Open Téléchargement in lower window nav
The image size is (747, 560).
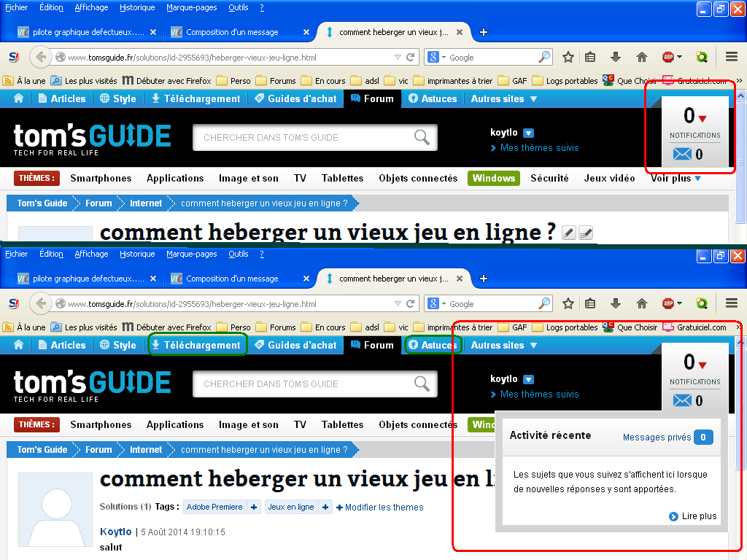pos(196,345)
